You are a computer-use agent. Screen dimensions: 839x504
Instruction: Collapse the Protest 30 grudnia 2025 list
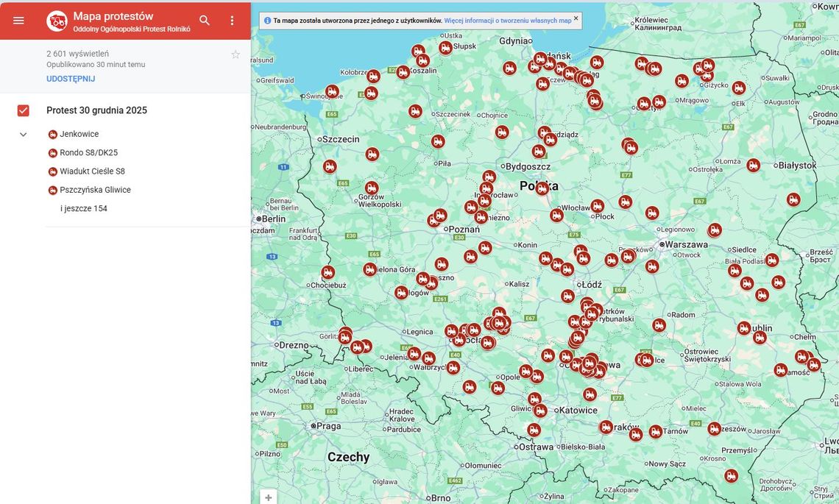click(22, 134)
